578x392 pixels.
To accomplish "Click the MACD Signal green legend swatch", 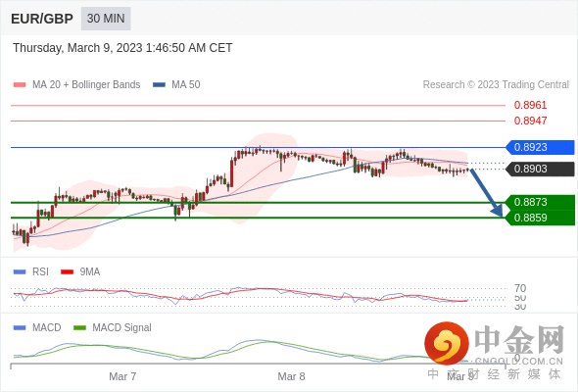I will [79, 328].
